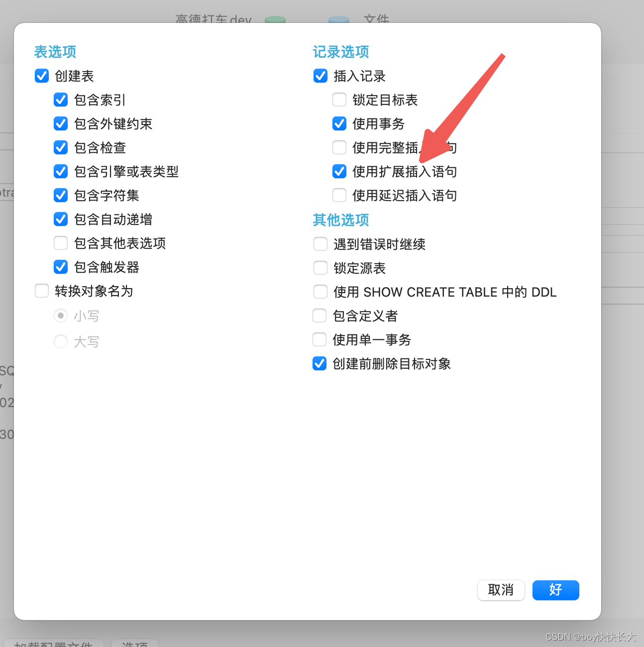Enable 包含其他表选项 checkbox

click(x=61, y=243)
